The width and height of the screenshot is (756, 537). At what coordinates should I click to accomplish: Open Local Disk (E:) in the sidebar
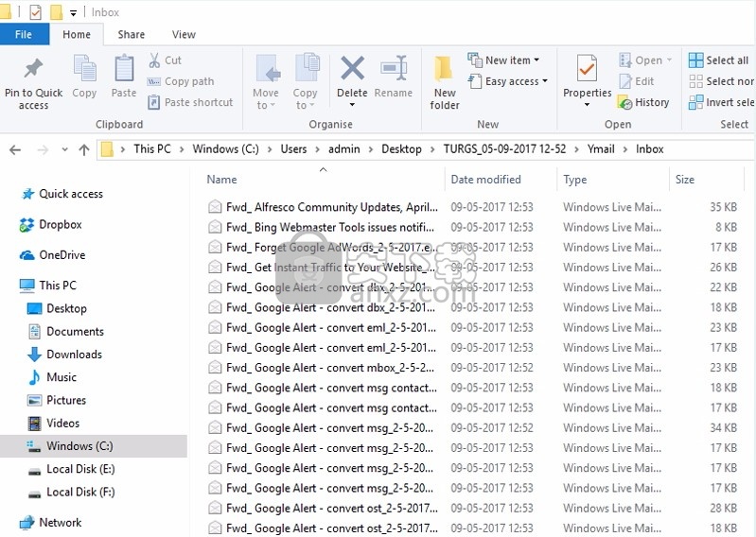(80, 469)
